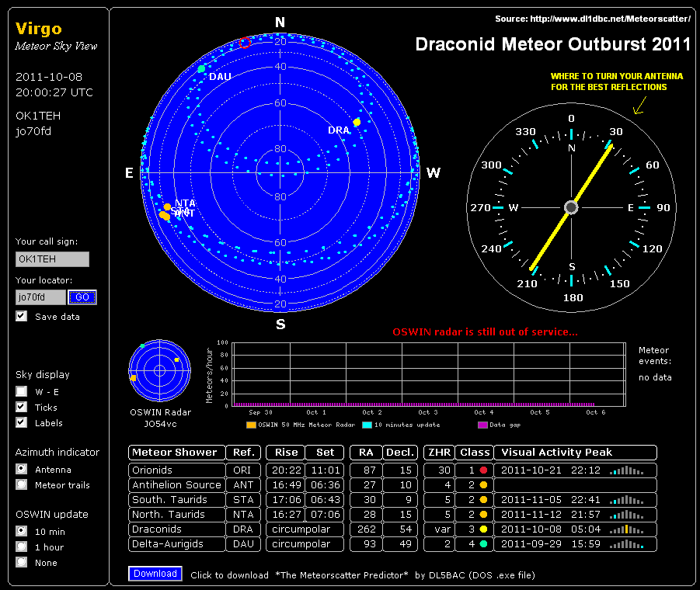Screen dimensions: 700x590
Task: Click the Meteor Shower column header
Action: click(177, 452)
